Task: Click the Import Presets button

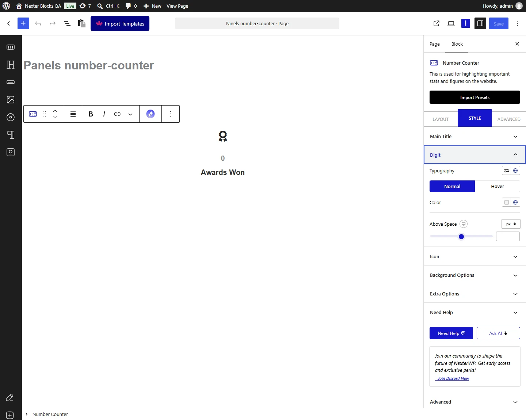Action: coord(475,97)
